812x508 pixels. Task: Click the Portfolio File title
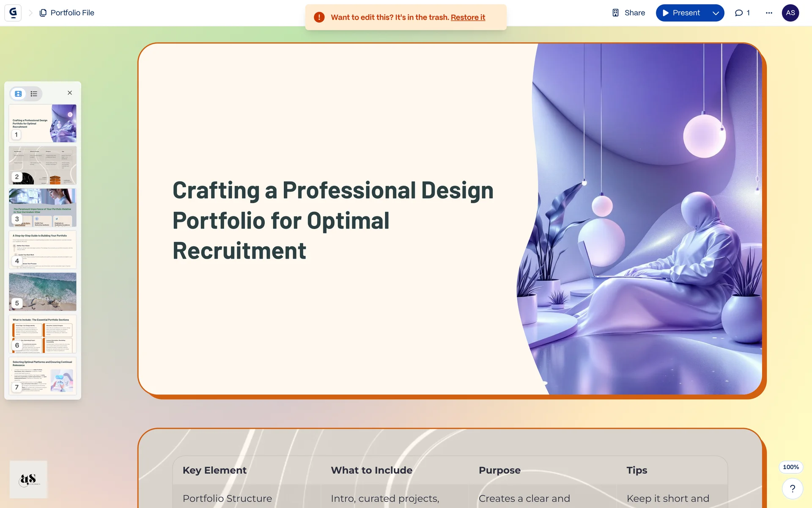point(72,13)
